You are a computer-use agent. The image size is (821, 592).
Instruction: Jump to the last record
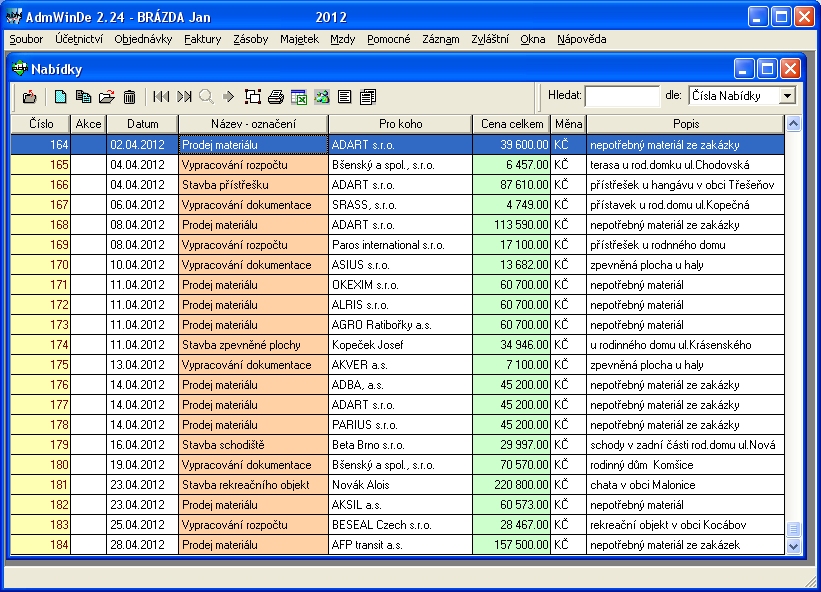(184, 96)
